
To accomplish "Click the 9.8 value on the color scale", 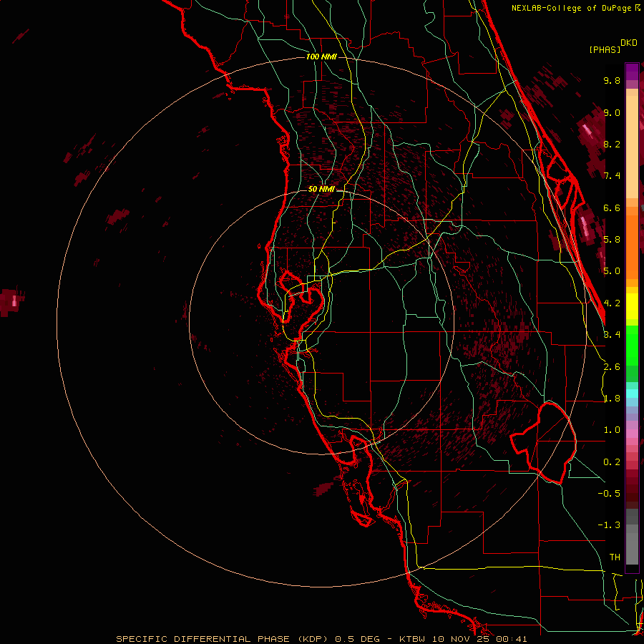I will coord(612,80).
